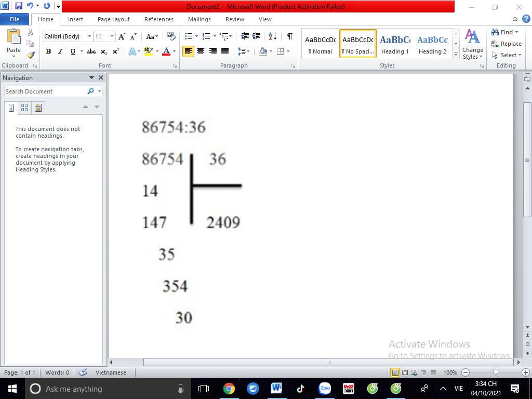The height and width of the screenshot is (399, 532).
Task: Click the proofing check icon in status bar
Action: (83, 373)
